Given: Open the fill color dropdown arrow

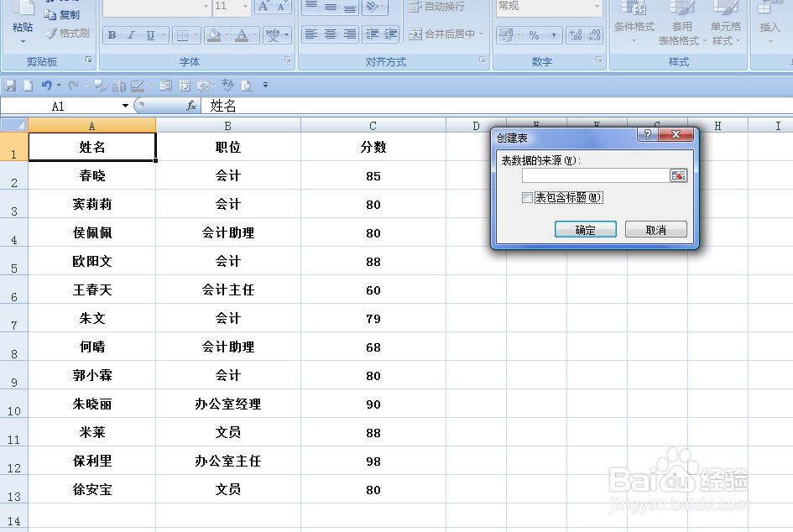Looking at the screenshot, I should [227, 35].
